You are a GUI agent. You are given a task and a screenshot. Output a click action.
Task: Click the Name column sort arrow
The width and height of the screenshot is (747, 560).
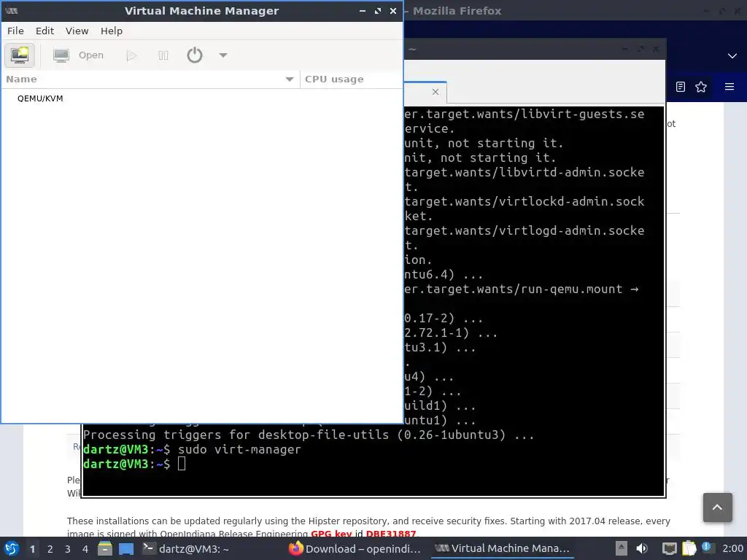289,79
